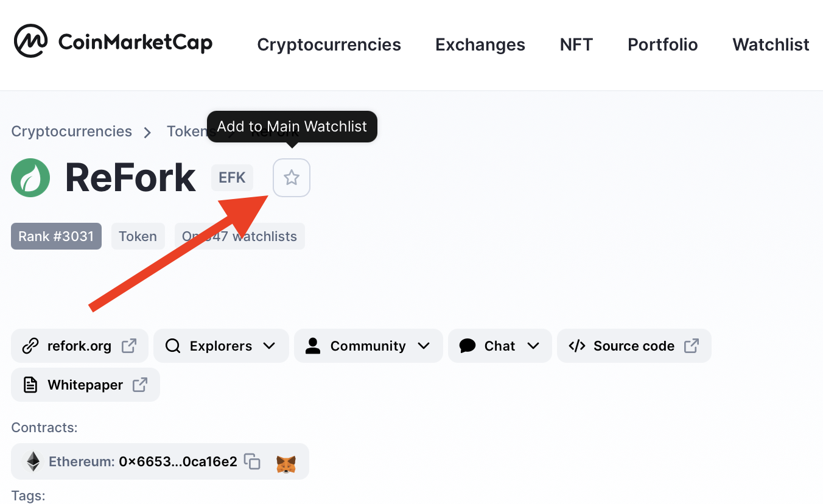Click the green ReFork leaf logo
823x504 pixels.
30,178
